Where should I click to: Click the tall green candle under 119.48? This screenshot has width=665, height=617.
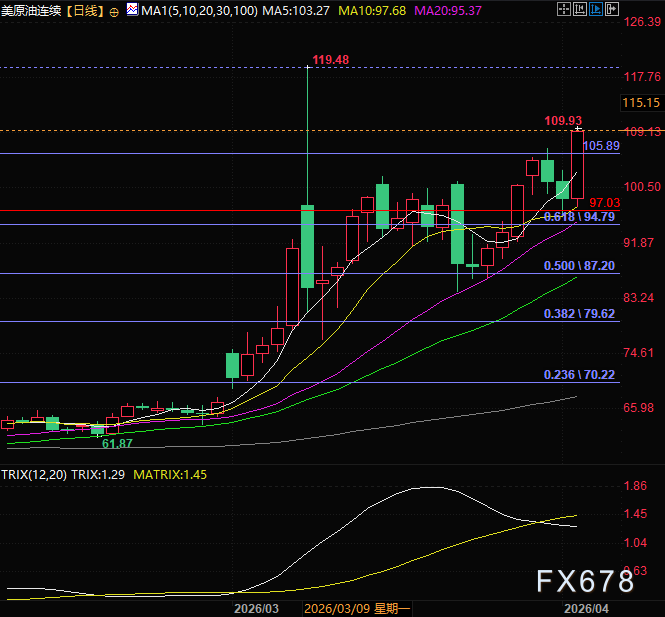click(x=307, y=246)
